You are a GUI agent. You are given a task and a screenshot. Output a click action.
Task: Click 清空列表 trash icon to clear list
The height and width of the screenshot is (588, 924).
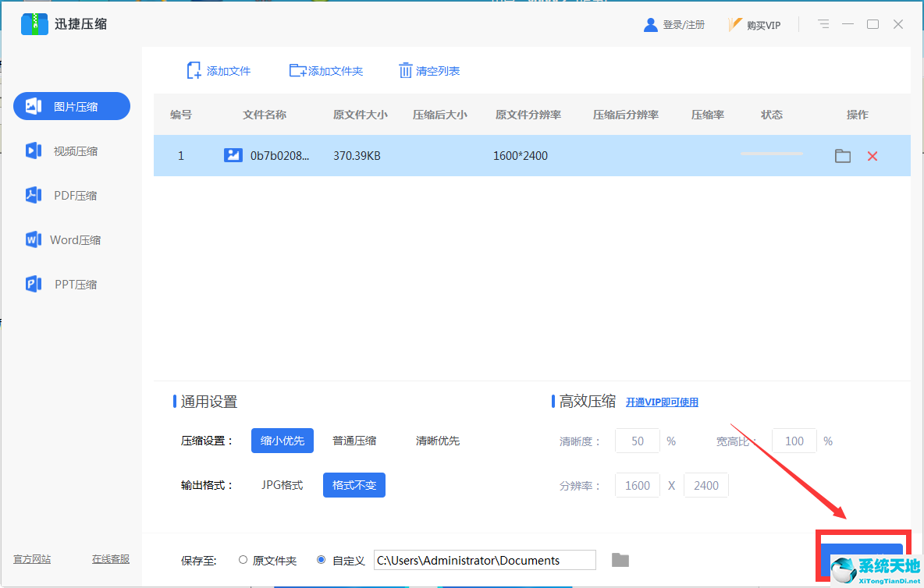click(406, 71)
